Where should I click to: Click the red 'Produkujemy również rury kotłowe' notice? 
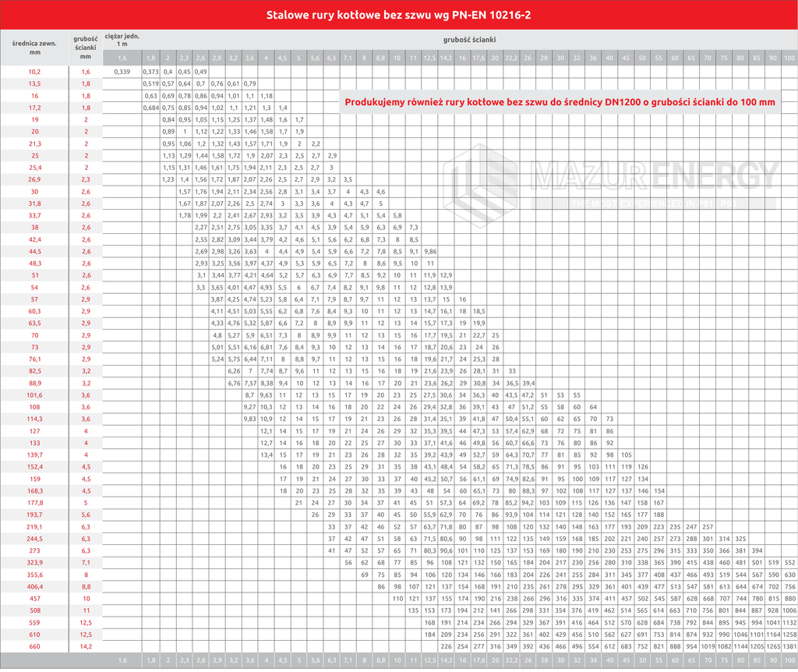[560, 101]
